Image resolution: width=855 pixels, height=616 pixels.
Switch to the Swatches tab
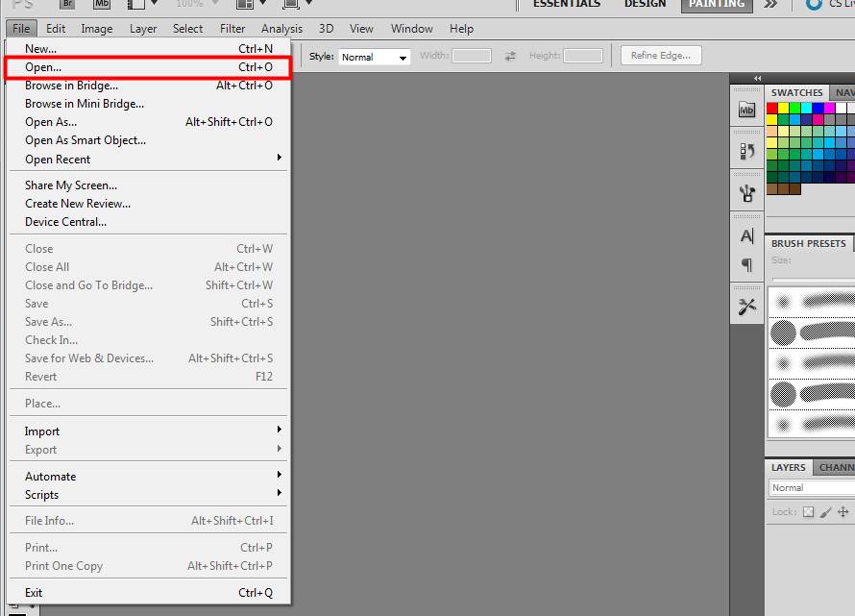[796, 92]
